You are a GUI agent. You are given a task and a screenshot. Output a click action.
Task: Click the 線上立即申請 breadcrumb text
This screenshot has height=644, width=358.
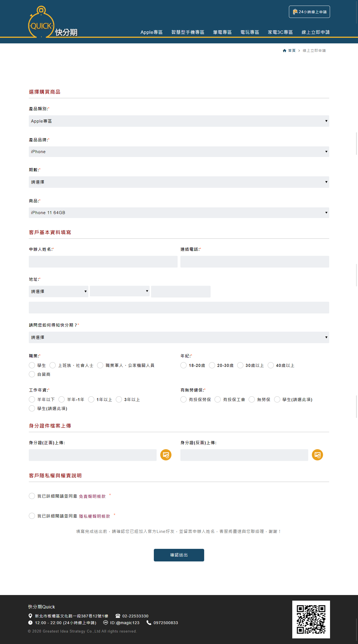(314, 51)
